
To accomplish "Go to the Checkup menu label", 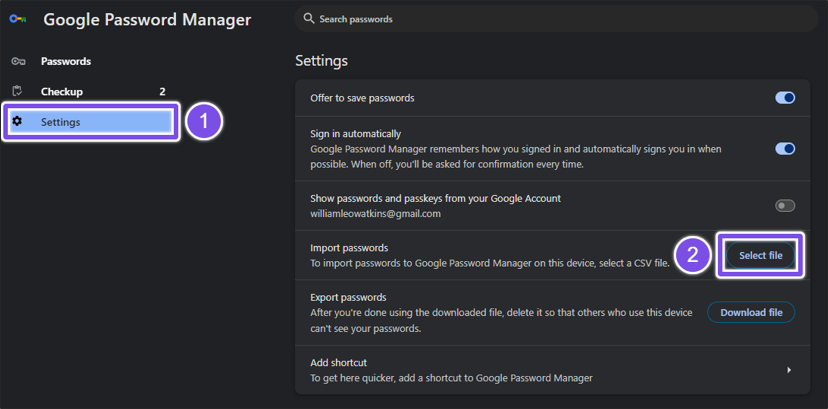I will coord(62,92).
